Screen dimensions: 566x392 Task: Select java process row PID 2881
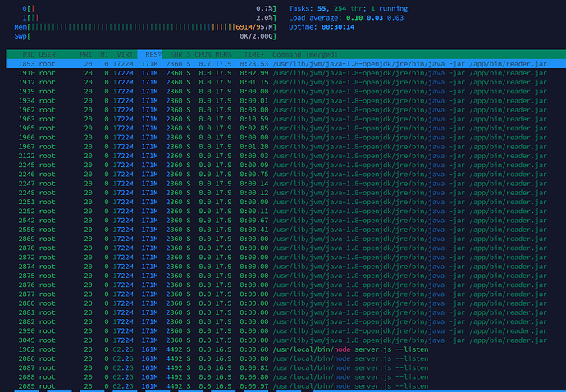pos(286,312)
